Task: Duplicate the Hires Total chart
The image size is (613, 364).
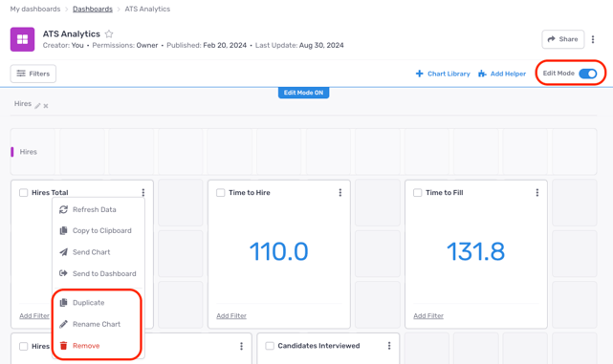Action: pyautogui.click(x=99, y=303)
